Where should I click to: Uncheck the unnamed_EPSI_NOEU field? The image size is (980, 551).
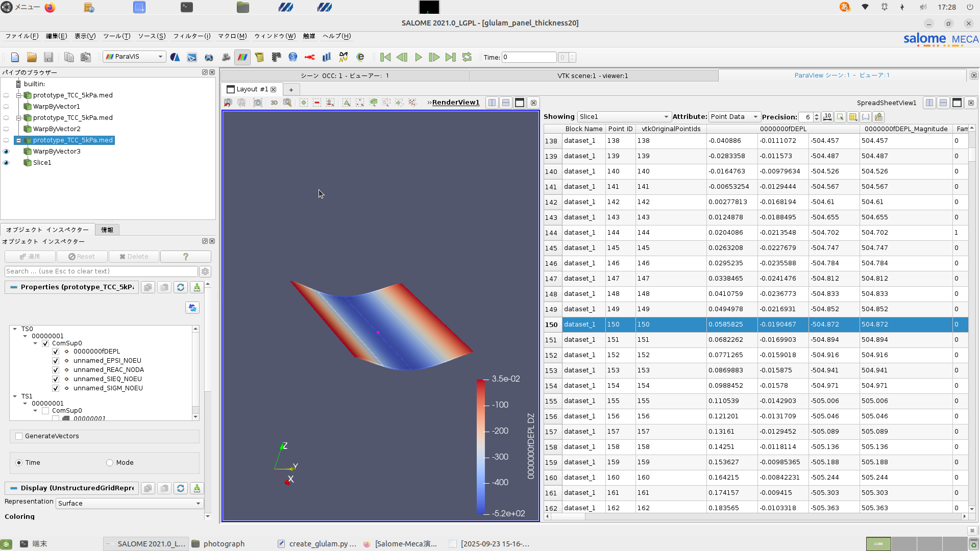(56, 361)
